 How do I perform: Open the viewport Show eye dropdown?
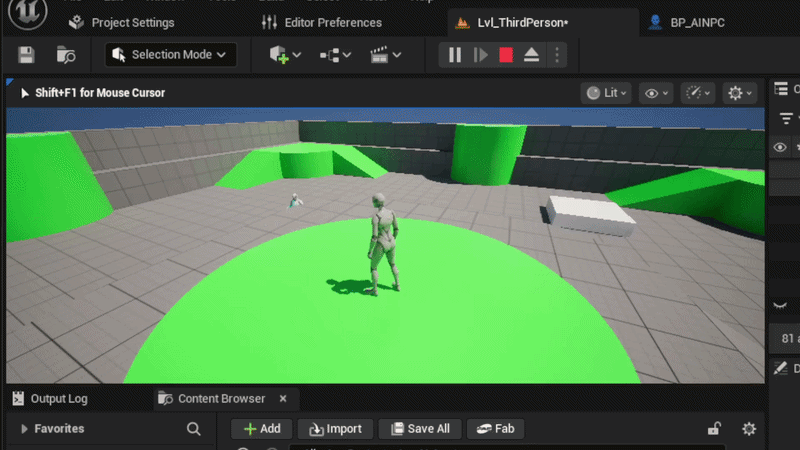coord(656,93)
